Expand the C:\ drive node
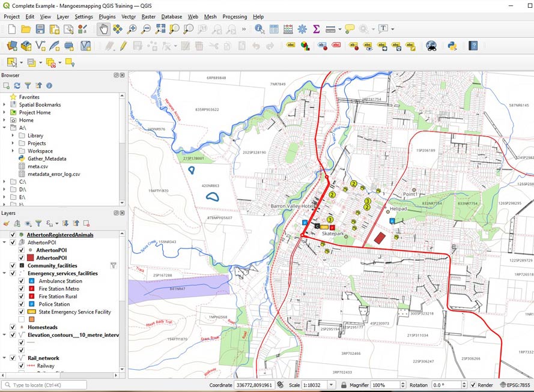 [x=4, y=182]
